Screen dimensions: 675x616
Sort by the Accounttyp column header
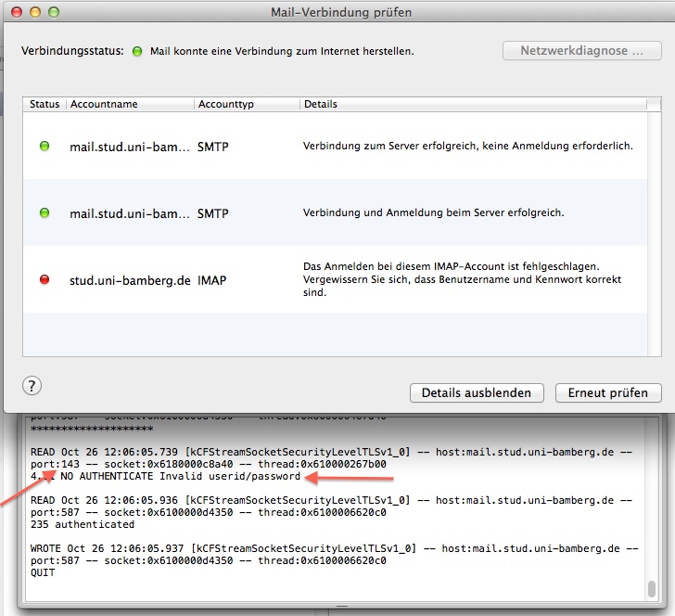coord(247,104)
